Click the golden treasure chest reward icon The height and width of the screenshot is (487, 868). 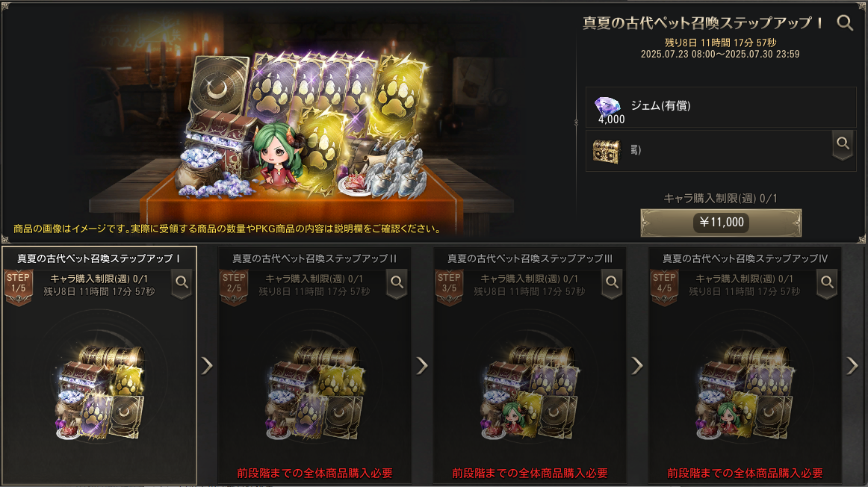coord(607,151)
